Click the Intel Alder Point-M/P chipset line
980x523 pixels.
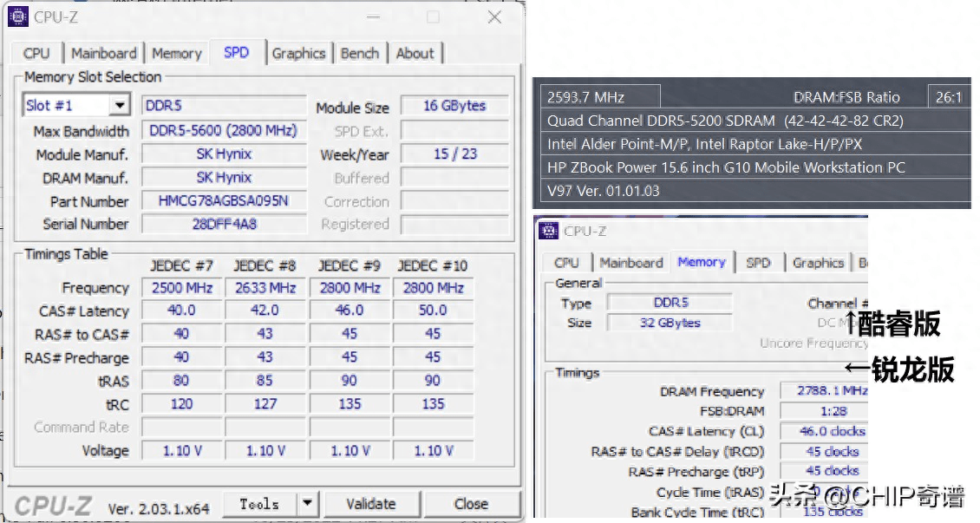pyautogui.click(x=755, y=144)
